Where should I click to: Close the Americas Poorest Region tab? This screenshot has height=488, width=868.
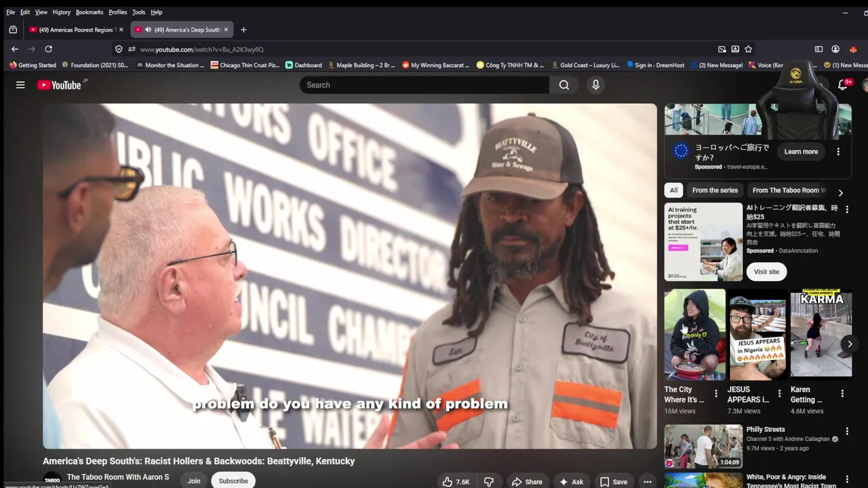point(121,30)
